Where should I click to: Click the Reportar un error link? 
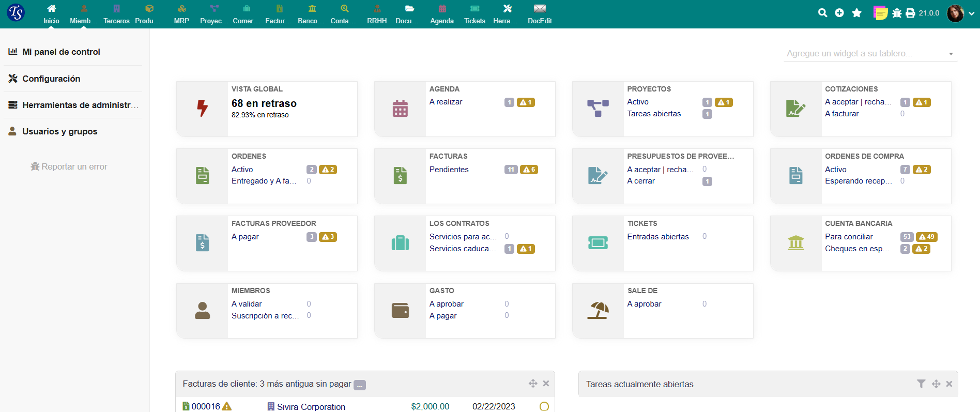tap(69, 166)
